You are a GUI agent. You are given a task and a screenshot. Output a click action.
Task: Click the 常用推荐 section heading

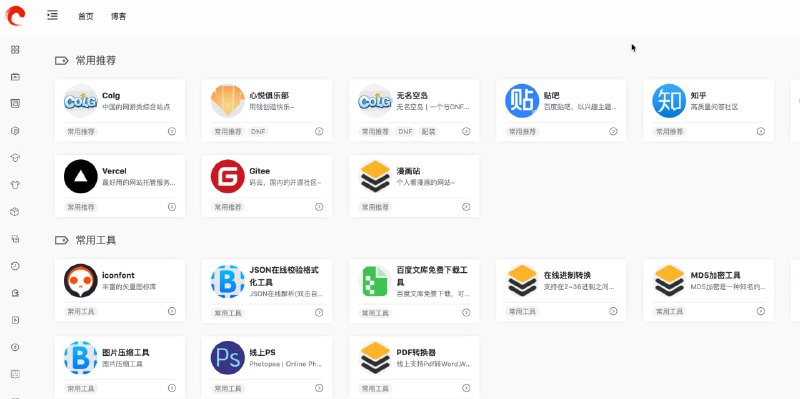click(x=96, y=61)
